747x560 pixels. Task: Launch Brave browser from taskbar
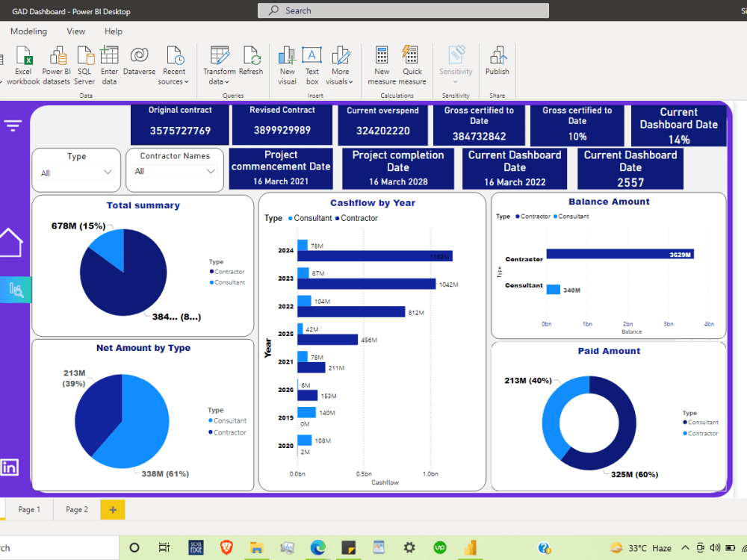[x=226, y=547]
